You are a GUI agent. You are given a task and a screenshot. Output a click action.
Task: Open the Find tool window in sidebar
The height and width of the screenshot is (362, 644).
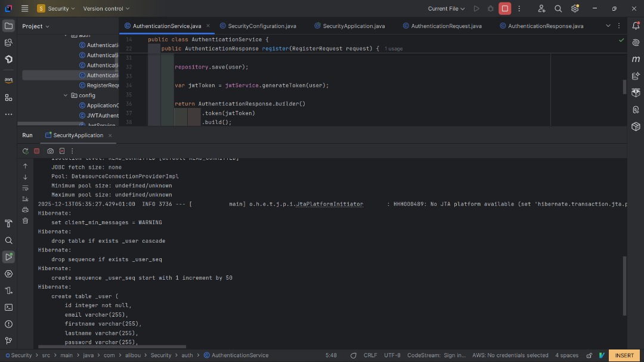(x=8, y=240)
